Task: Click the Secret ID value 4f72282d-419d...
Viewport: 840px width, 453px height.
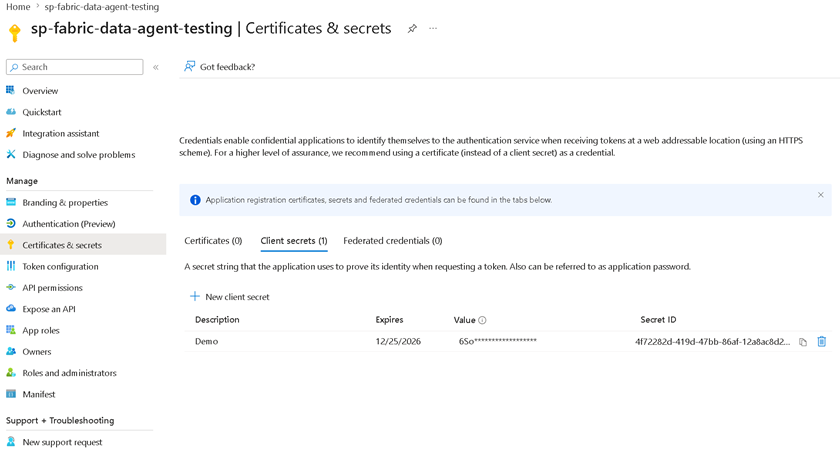Action: tap(712, 342)
